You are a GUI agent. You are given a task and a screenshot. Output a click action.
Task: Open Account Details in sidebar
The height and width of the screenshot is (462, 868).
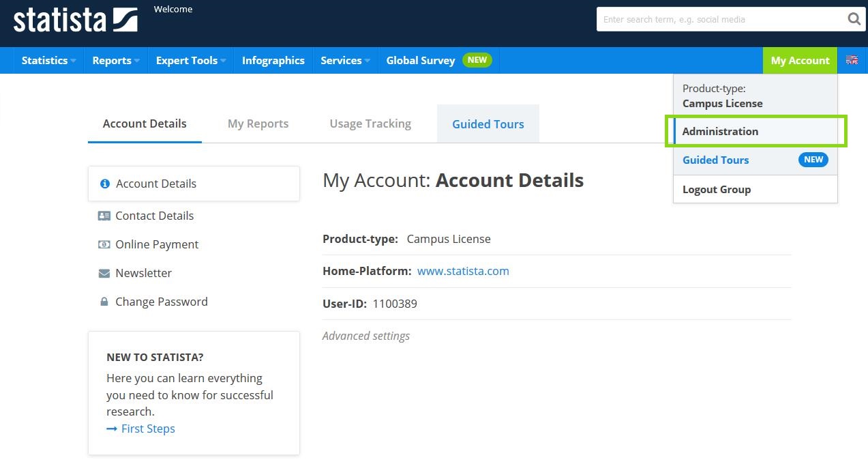pyautogui.click(x=194, y=184)
